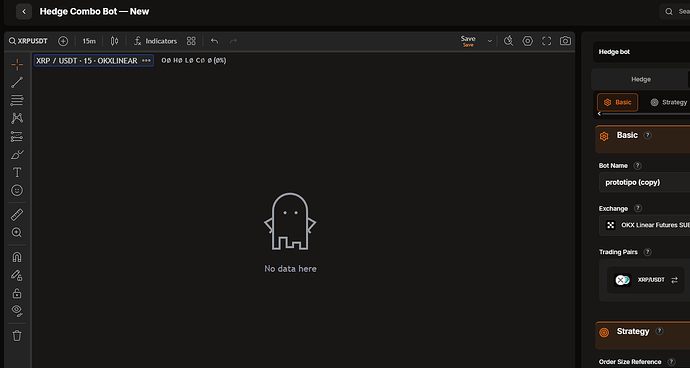The height and width of the screenshot is (368, 690).
Task: Toggle magnet mode on chart
Action: (17, 257)
